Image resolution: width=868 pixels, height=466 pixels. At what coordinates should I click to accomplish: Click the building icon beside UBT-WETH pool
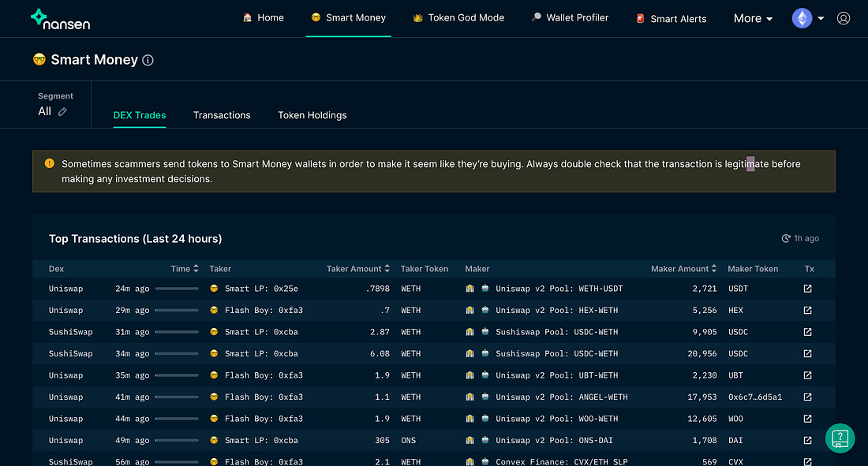click(x=470, y=375)
